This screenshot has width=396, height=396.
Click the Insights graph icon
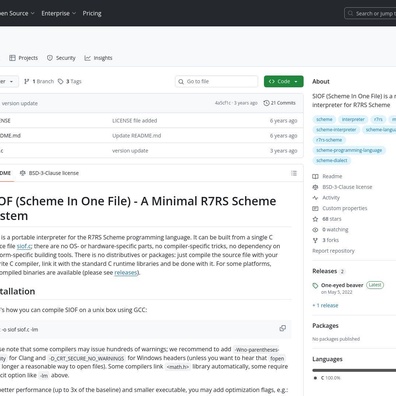tap(87, 58)
